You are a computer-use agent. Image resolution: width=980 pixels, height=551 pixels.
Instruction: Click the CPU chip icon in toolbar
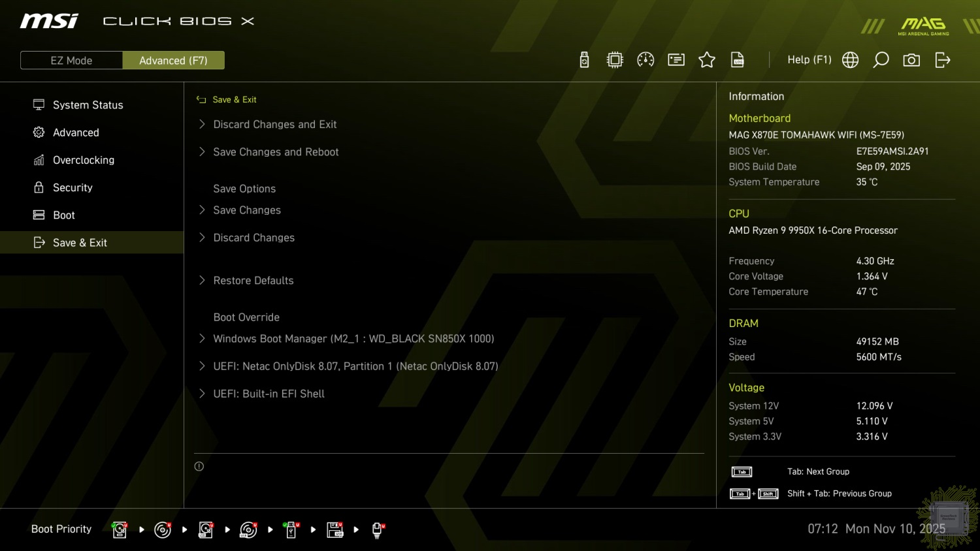click(x=615, y=60)
